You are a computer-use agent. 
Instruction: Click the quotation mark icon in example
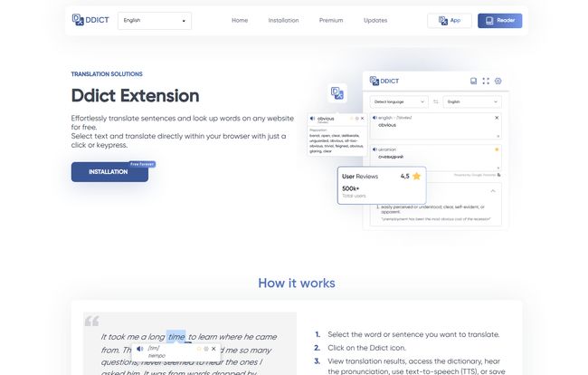(92, 321)
